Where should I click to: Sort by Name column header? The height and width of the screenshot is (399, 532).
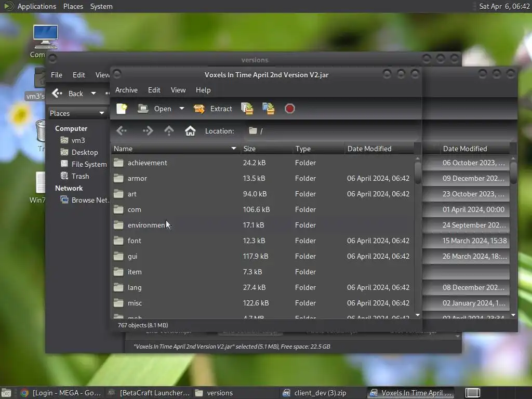(x=176, y=149)
